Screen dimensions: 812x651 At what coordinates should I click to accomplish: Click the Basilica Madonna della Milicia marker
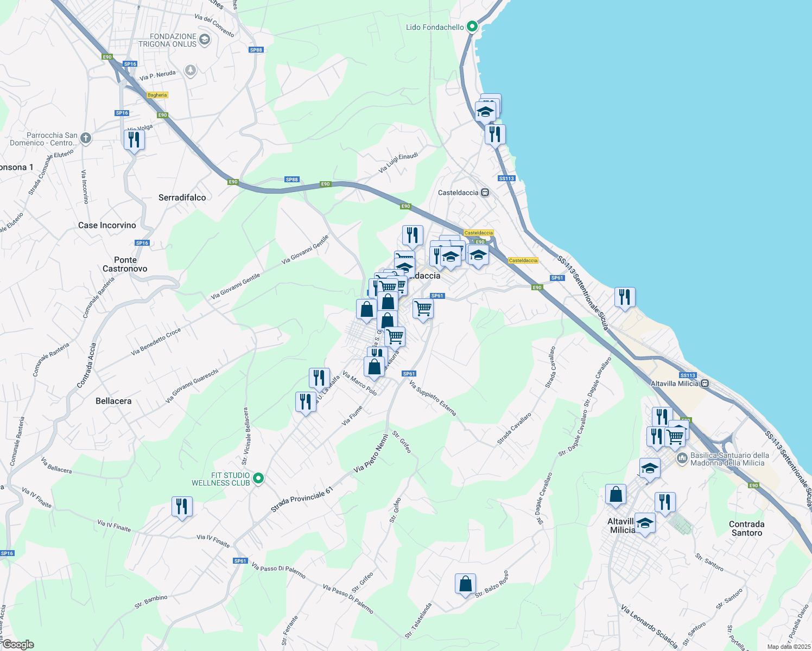tap(682, 457)
